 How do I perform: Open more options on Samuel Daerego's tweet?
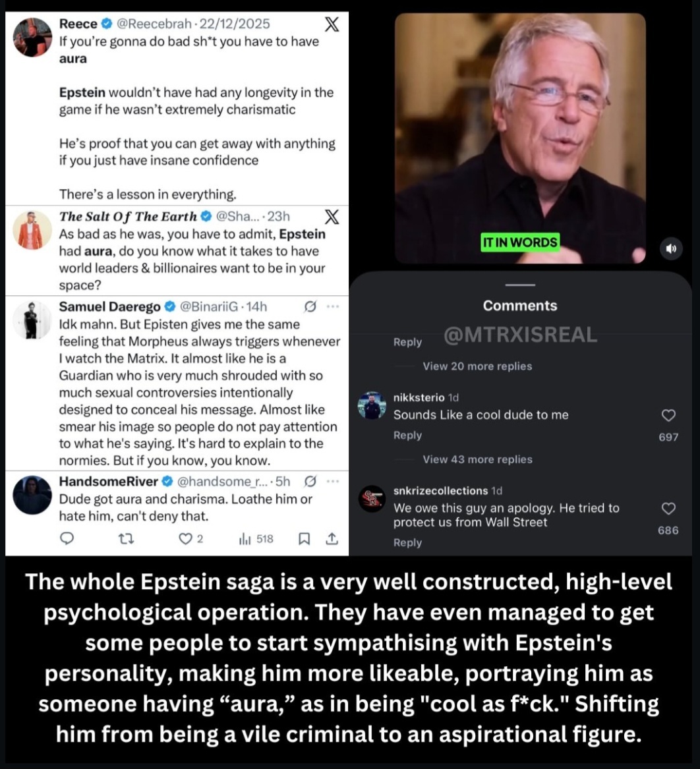tap(333, 306)
